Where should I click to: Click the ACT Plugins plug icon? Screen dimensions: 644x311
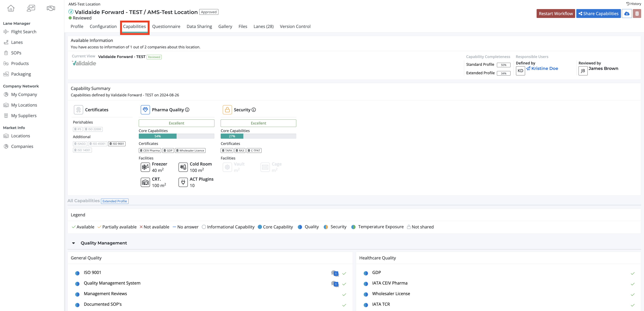[183, 182]
